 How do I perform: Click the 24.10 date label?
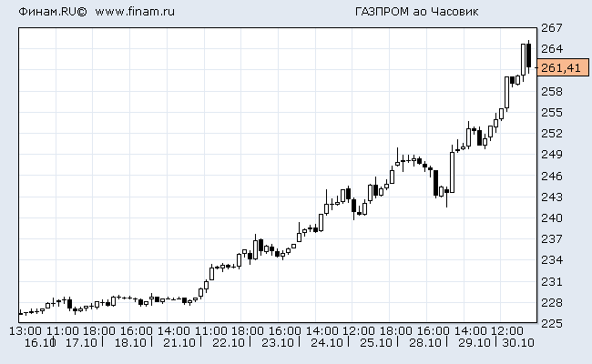coord(327,343)
